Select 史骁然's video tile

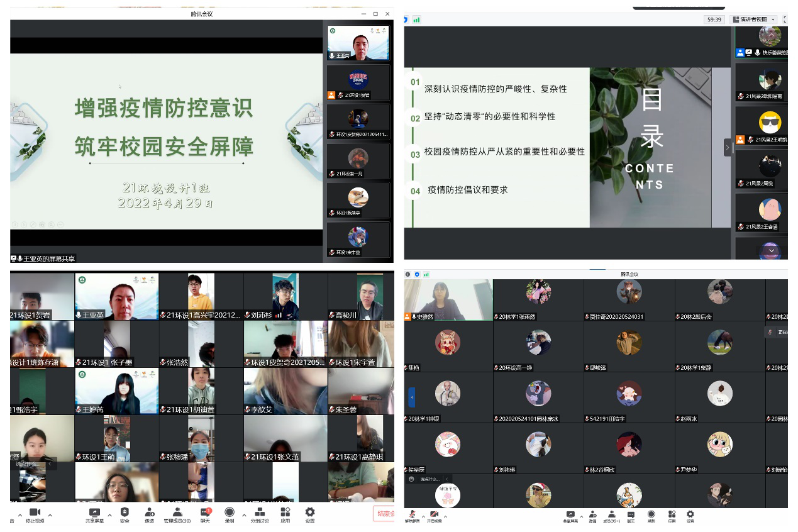[448, 299]
